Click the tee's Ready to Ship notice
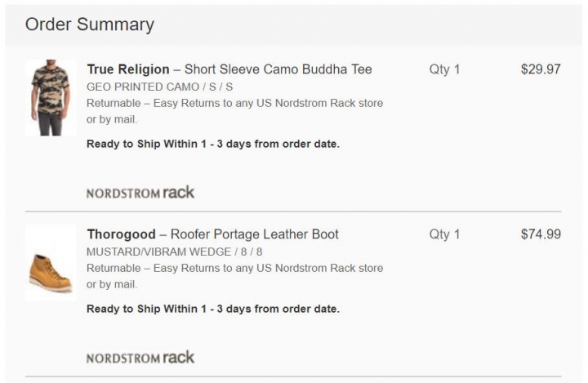This screenshot has height=383, width=588. tap(213, 144)
